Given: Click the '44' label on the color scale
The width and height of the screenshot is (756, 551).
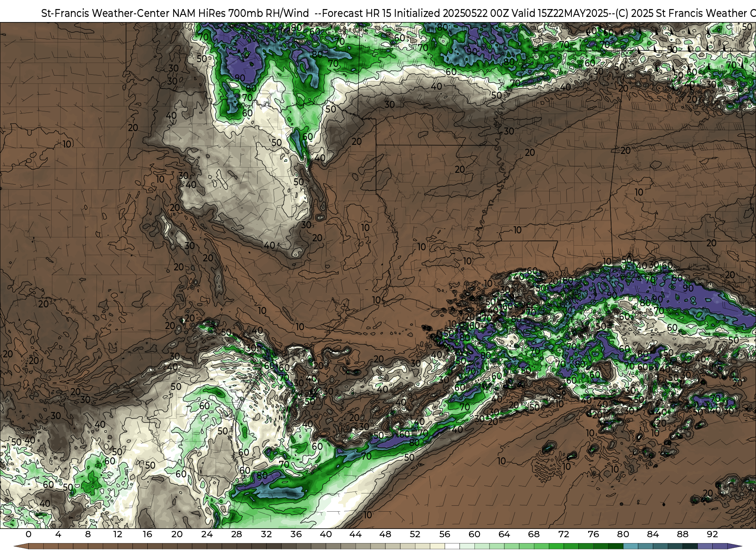Looking at the screenshot, I should coord(356,534).
